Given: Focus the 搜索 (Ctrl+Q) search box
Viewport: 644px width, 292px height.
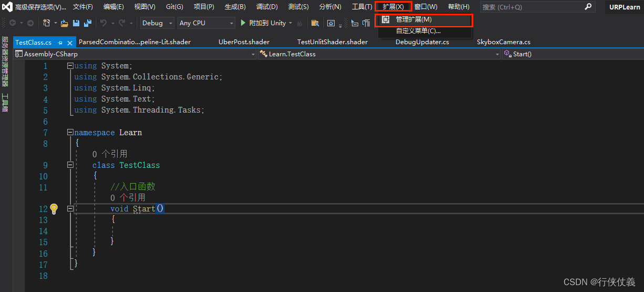Looking at the screenshot, I should pyautogui.click(x=531, y=7).
